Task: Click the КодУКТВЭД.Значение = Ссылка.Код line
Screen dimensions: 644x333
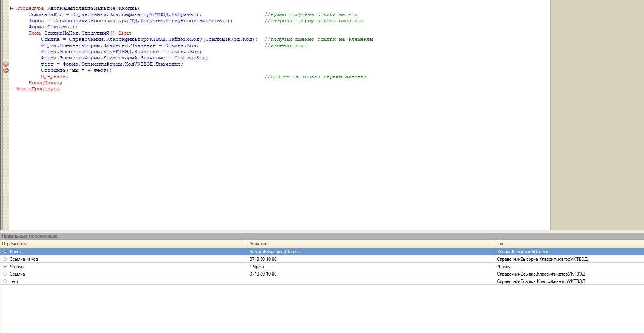Action: click(121, 52)
